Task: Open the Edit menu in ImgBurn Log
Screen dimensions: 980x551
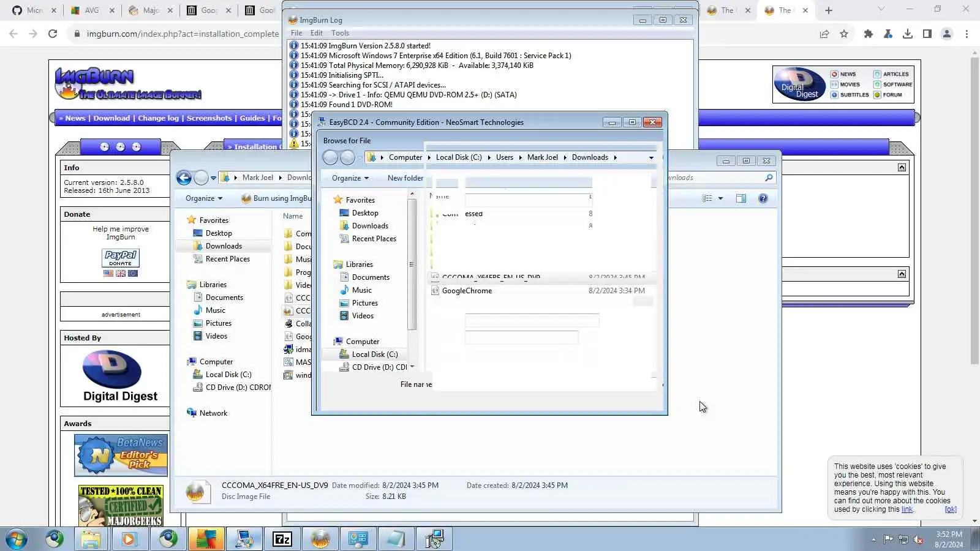Action: 316,33
